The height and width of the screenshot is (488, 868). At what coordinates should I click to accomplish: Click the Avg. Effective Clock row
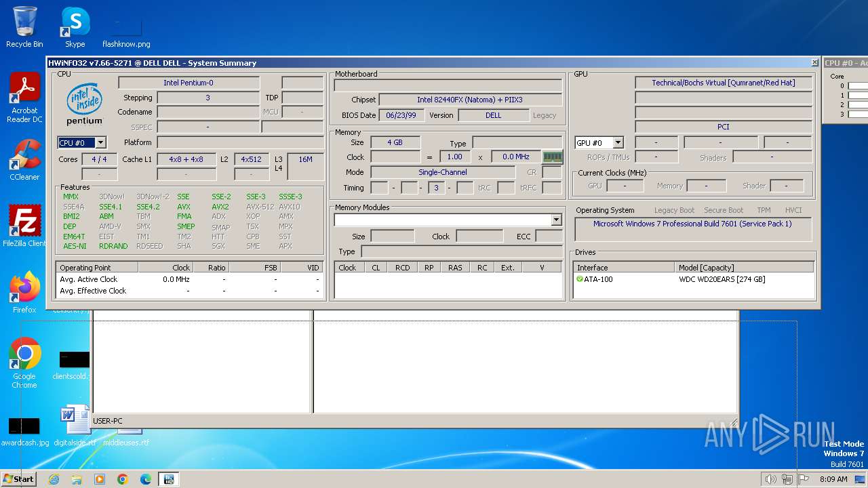point(190,291)
